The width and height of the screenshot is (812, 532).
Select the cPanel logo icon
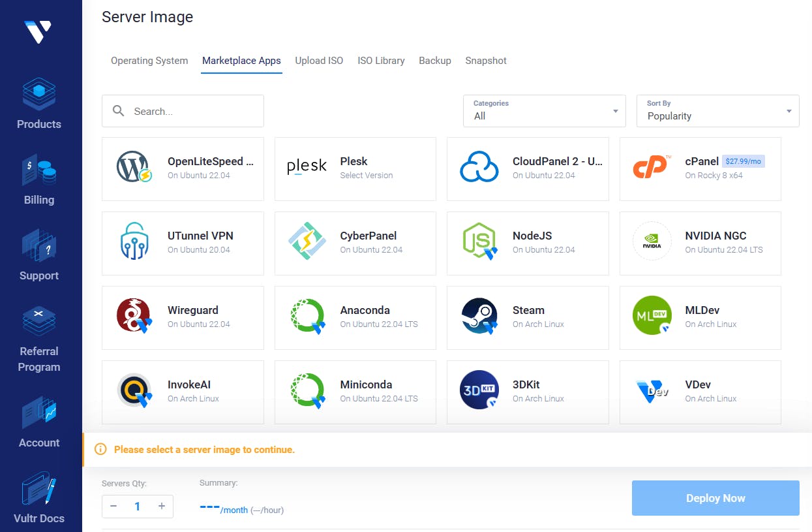(x=652, y=167)
